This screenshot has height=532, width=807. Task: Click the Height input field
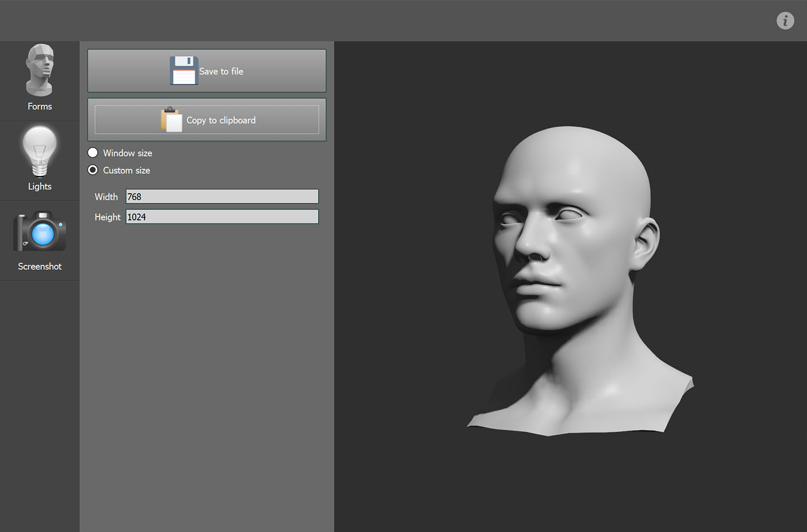click(x=222, y=217)
